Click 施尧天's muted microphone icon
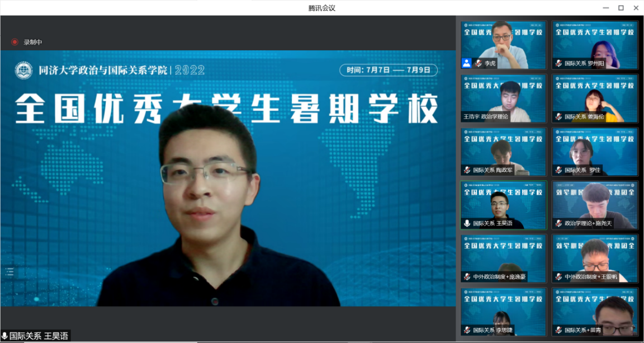This screenshot has width=644, height=343. [x=558, y=223]
